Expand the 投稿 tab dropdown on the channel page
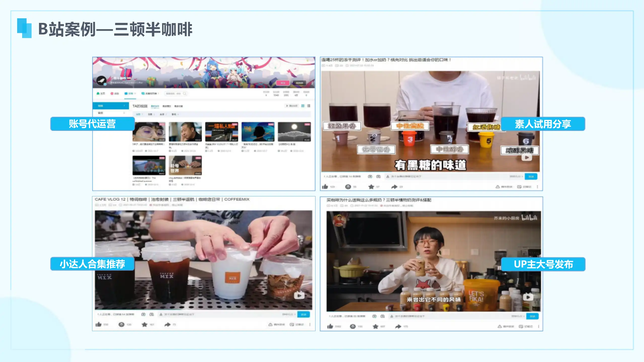The height and width of the screenshot is (362, 644). (130, 94)
